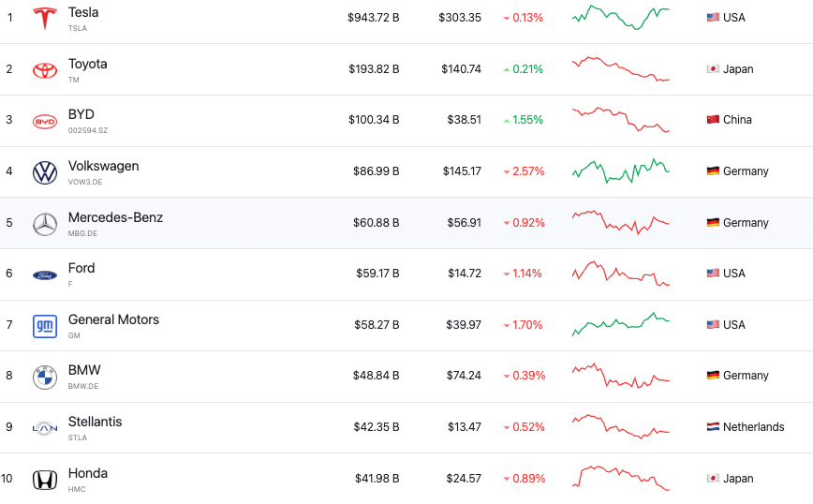Image resolution: width=813 pixels, height=504 pixels.
Task: Open the Tesla company link
Action: 83,12
